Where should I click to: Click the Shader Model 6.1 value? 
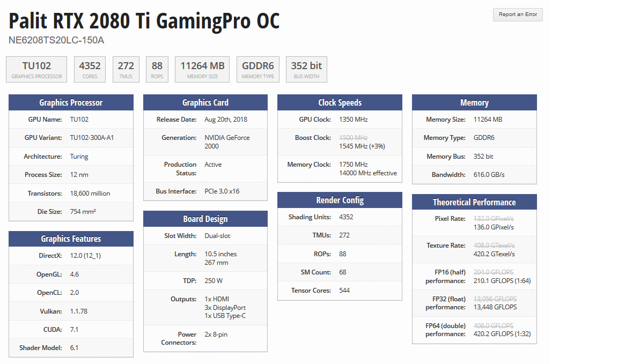click(74, 348)
